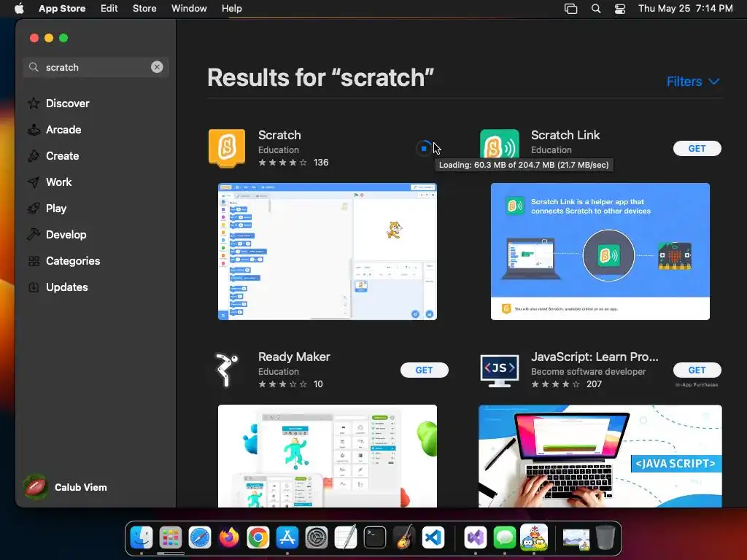
Task: Open GarageBand from the Dock
Action: (x=404, y=537)
